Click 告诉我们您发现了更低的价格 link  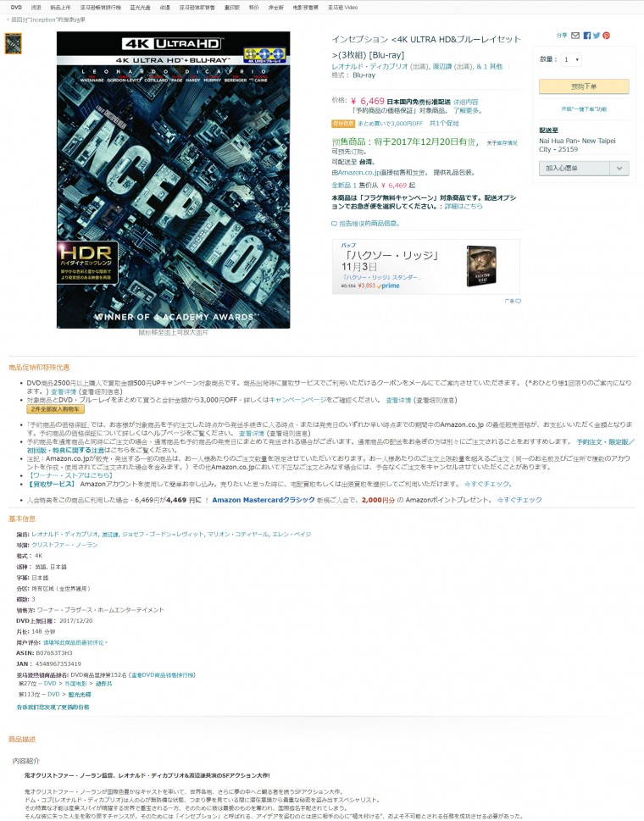[53, 707]
